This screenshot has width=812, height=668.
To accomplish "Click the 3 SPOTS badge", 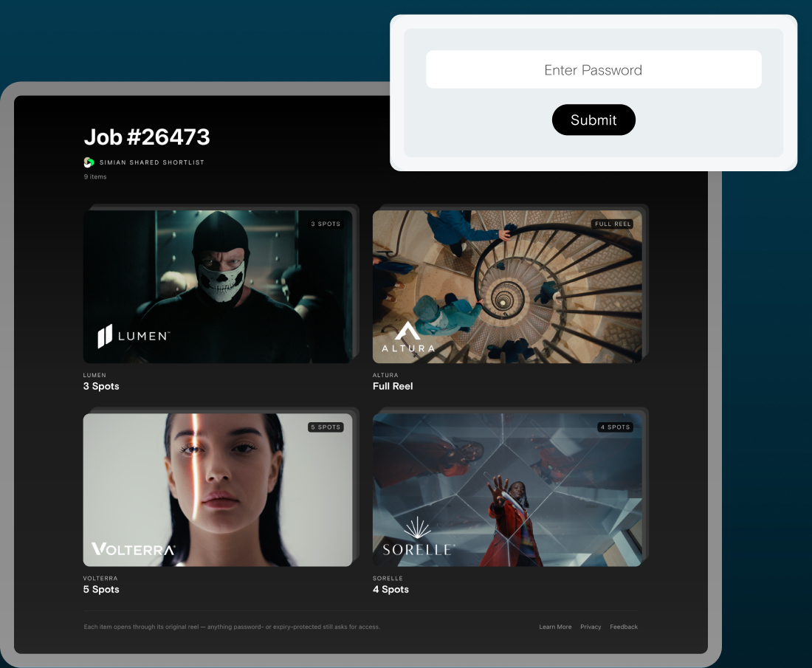I will pos(326,224).
